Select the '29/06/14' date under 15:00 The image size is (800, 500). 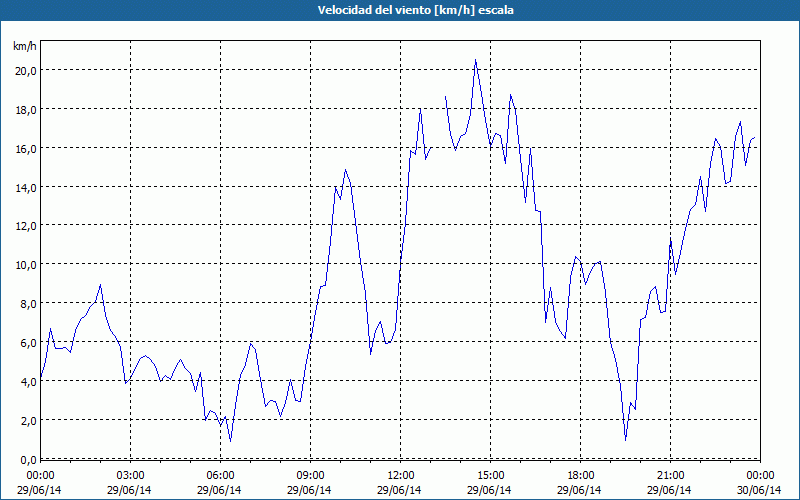tap(490, 490)
